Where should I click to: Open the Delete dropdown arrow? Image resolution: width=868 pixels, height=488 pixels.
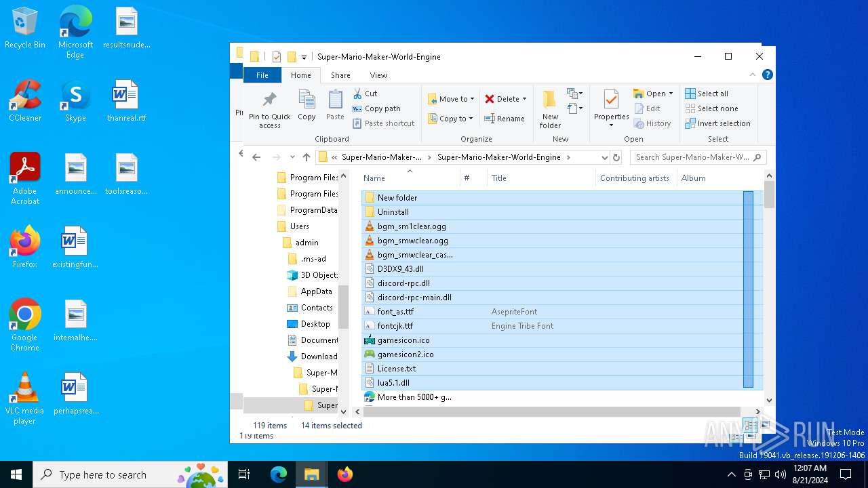(x=524, y=99)
